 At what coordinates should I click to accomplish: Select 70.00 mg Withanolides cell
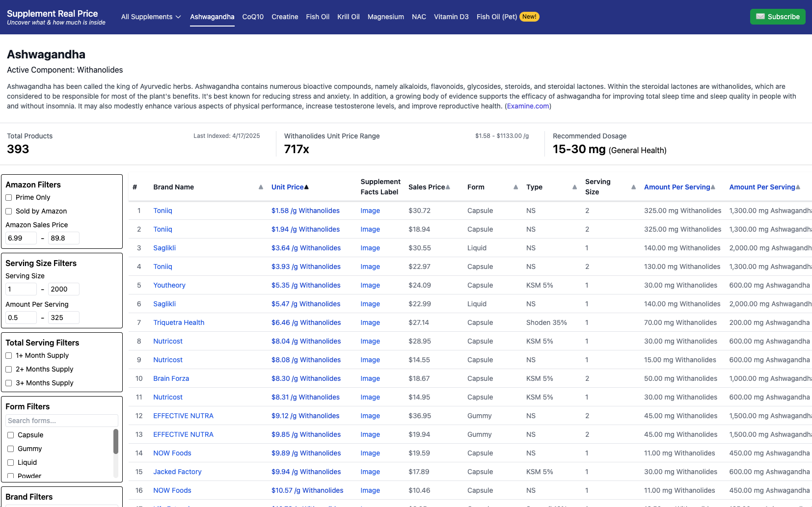pyautogui.click(x=680, y=322)
